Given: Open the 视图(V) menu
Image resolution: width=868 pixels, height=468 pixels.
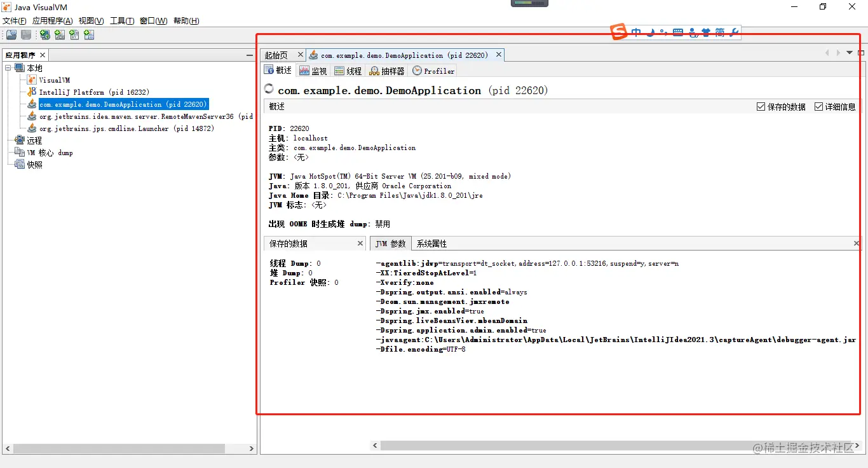Looking at the screenshot, I should coord(91,21).
